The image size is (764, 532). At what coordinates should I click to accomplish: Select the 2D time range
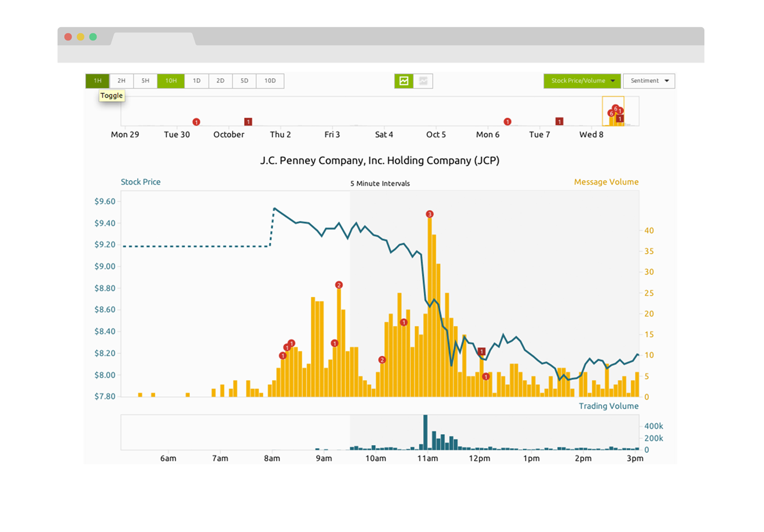tap(221, 81)
